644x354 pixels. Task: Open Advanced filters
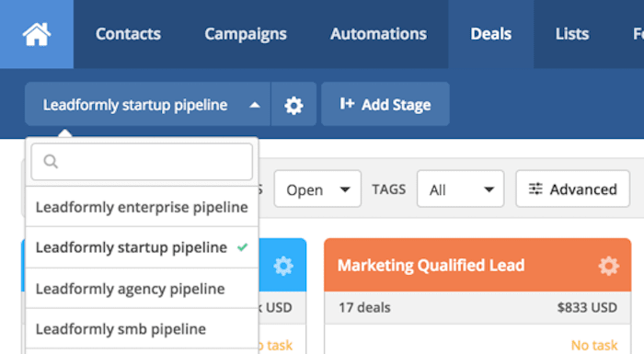point(572,189)
